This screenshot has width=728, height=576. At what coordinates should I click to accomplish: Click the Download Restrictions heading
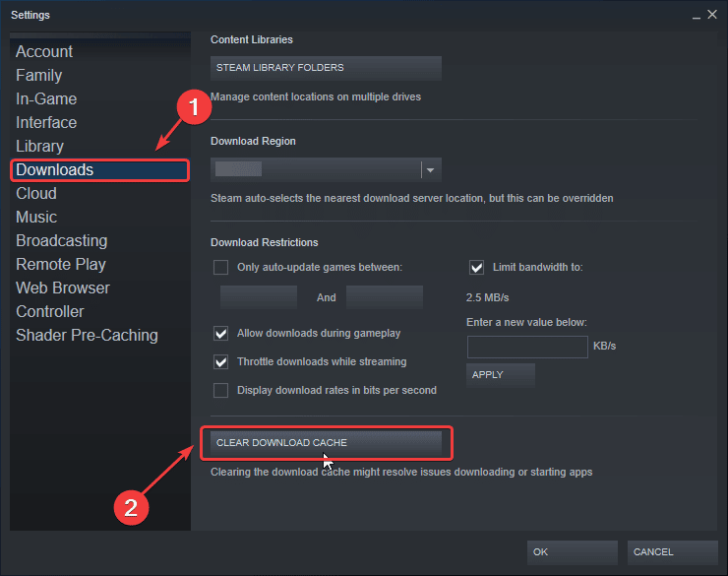pyautogui.click(x=265, y=242)
